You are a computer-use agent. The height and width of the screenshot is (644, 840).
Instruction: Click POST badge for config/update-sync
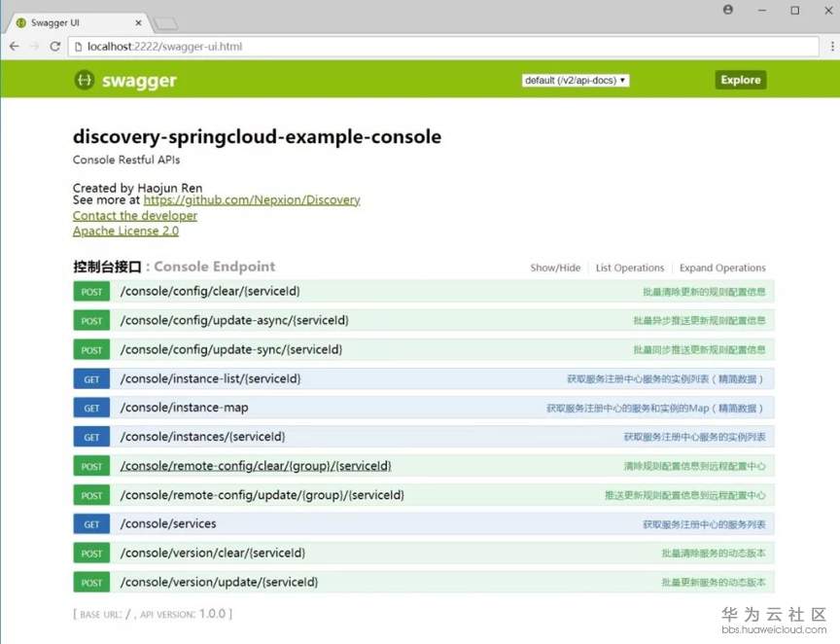pos(91,349)
